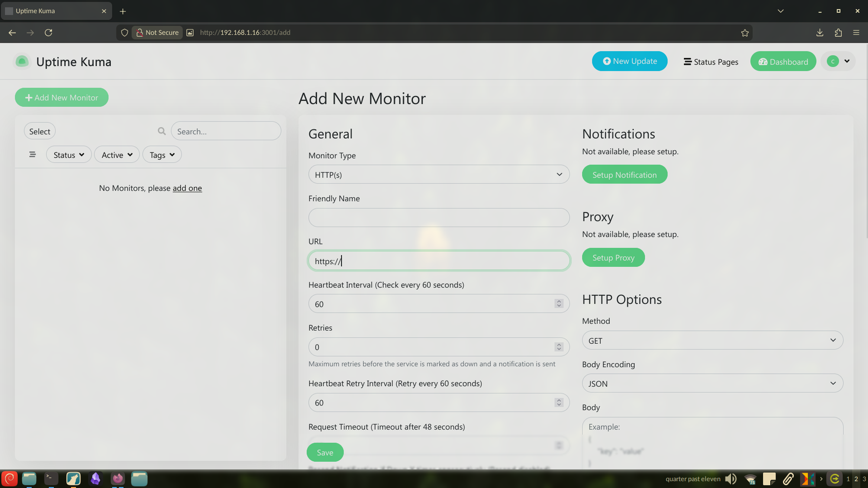Click "Not available, please setup." under Proxy

pos(630,235)
